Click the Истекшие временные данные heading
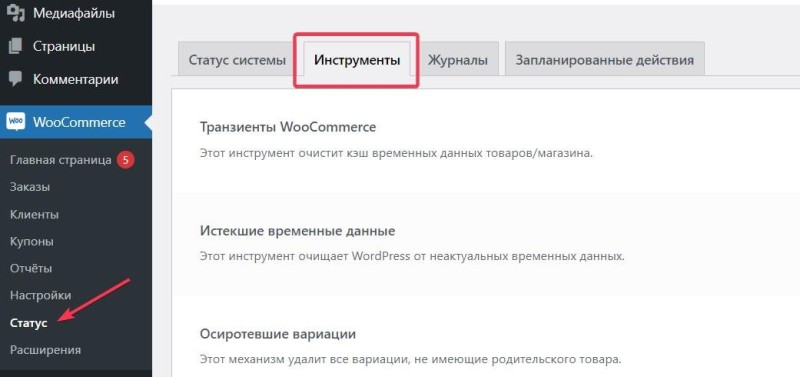Image resolution: width=800 pixels, height=377 pixels. point(297,231)
